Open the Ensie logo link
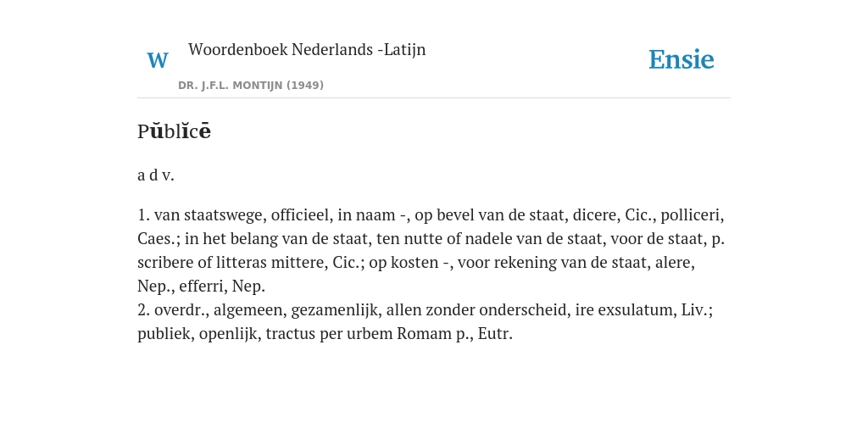Image resolution: width=868 pixels, height=434 pixels. [x=681, y=59]
